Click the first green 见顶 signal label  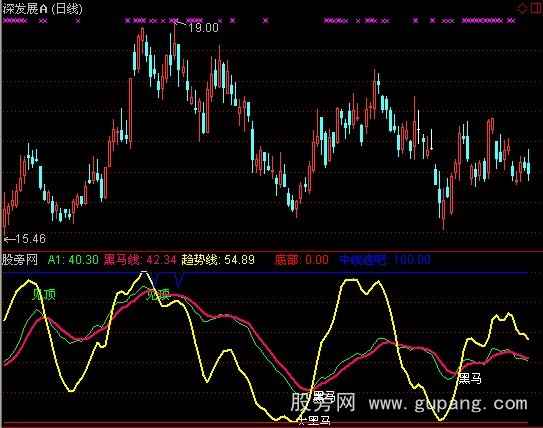44,295
